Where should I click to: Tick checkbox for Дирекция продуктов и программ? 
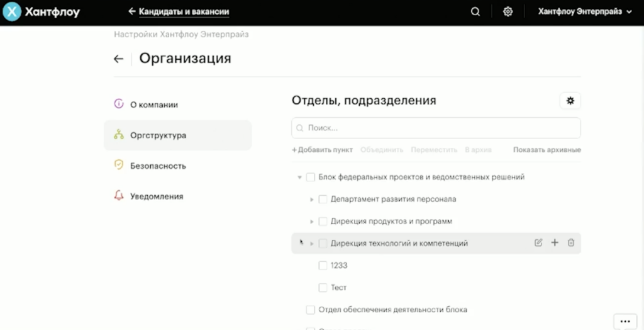pyautogui.click(x=323, y=222)
